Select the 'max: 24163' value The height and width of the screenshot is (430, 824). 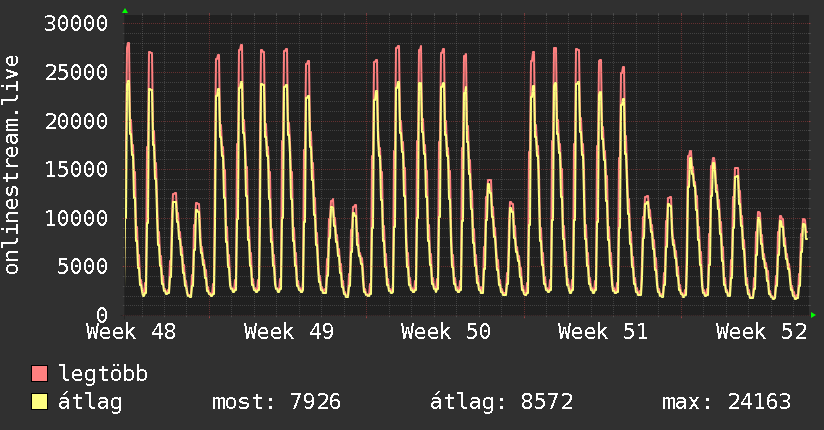coord(726,402)
